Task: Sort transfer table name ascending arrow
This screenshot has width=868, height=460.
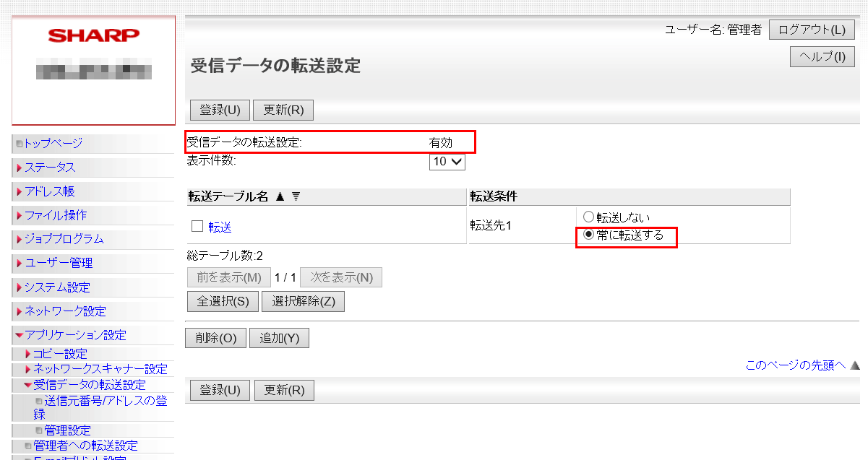Action: pos(280,196)
